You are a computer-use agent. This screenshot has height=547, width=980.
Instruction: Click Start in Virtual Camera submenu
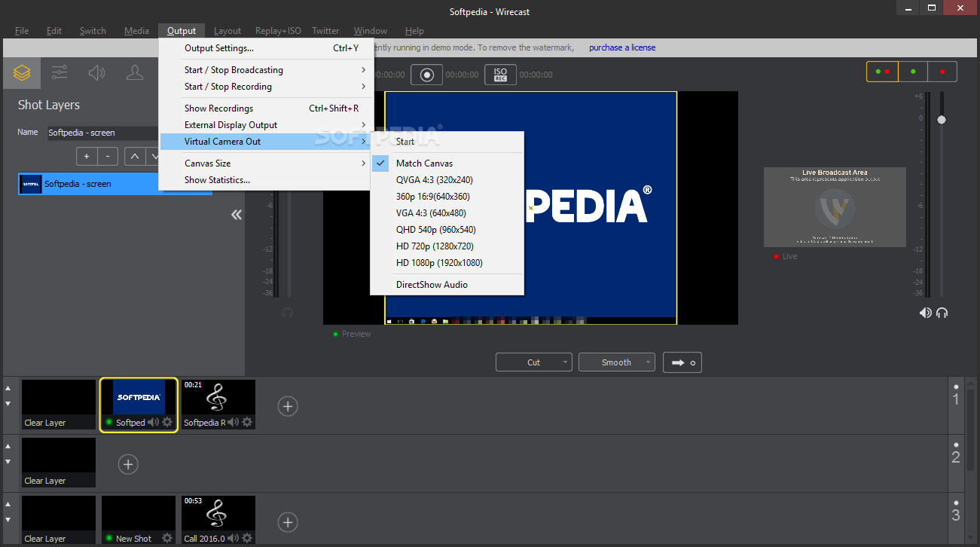(x=447, y=141)
